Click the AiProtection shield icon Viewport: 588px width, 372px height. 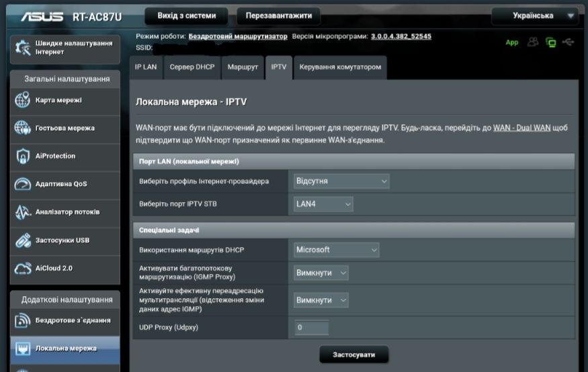pyautogui.click(x=22, y=156)
